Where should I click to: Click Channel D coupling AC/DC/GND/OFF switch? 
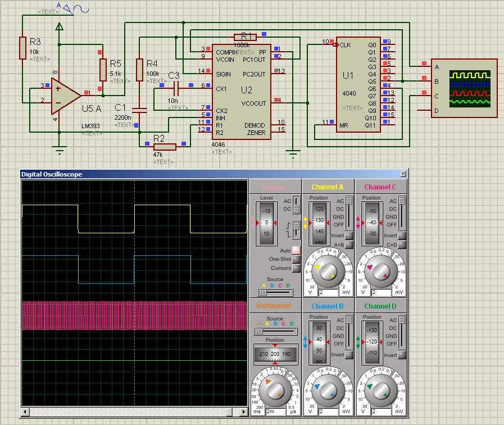pyautogui.click(x=402, y=332)
